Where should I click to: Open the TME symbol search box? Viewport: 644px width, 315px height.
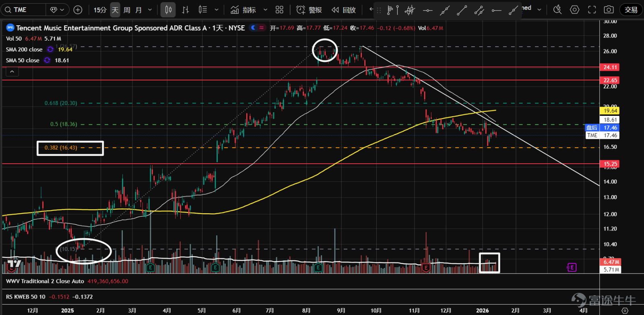point(23,10)
